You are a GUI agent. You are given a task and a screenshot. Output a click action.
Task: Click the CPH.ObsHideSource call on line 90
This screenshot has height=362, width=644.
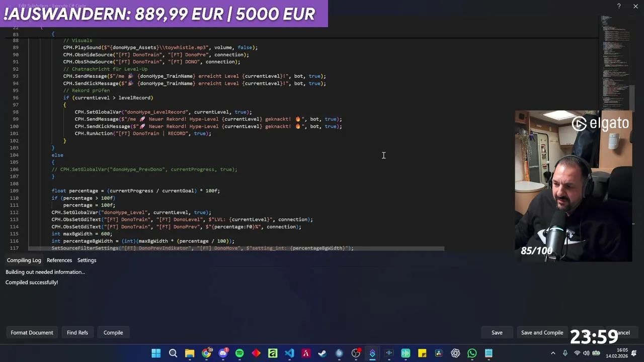coord(156,54)
